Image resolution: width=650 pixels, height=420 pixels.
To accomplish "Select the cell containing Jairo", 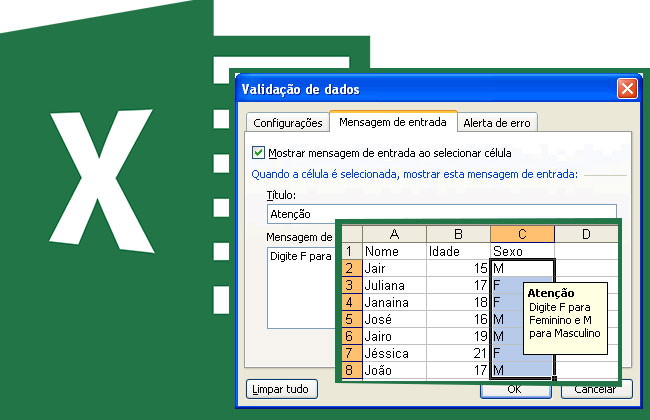I will point(394,336).
